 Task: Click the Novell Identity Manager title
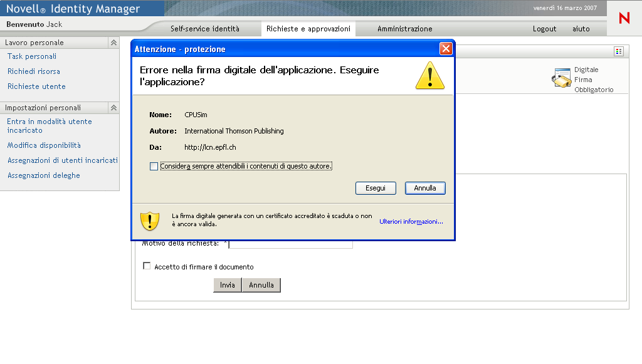pos(73,9)
